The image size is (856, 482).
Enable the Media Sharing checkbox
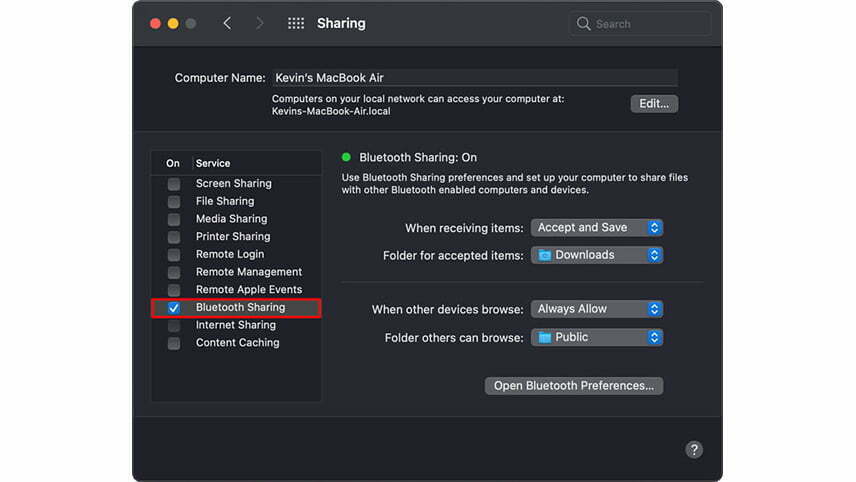pyautogui.click(x=174, y=219)
